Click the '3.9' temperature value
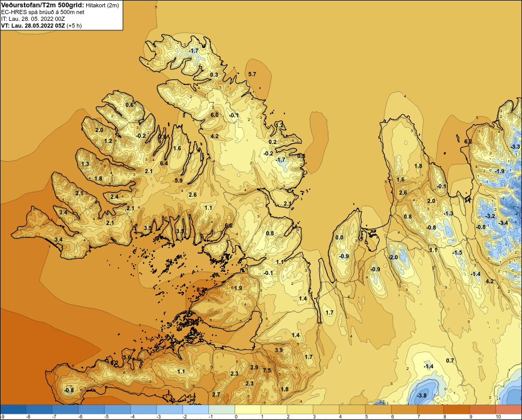This screenshot has height=420, width=522. click(279, 350)
